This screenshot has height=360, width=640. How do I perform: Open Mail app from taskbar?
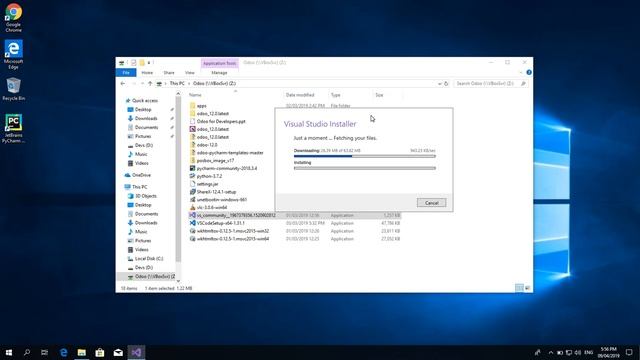coord(118,352)
